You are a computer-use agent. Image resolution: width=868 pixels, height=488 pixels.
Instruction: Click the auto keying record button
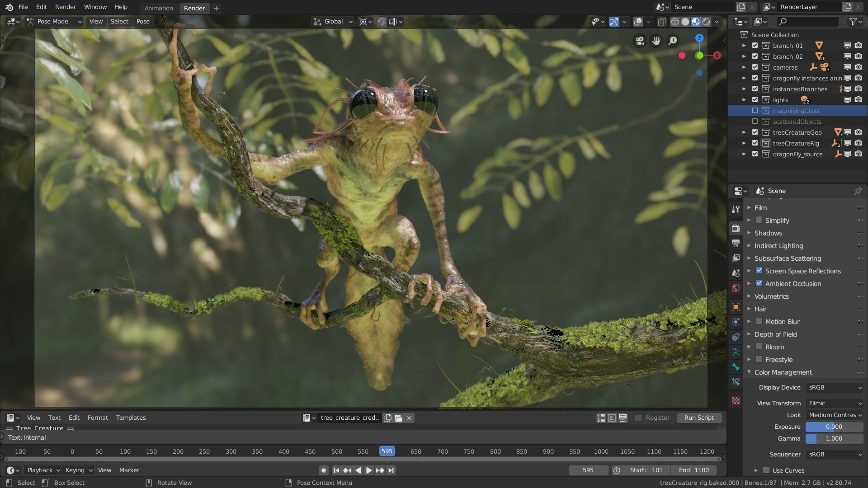click(323, 470)
